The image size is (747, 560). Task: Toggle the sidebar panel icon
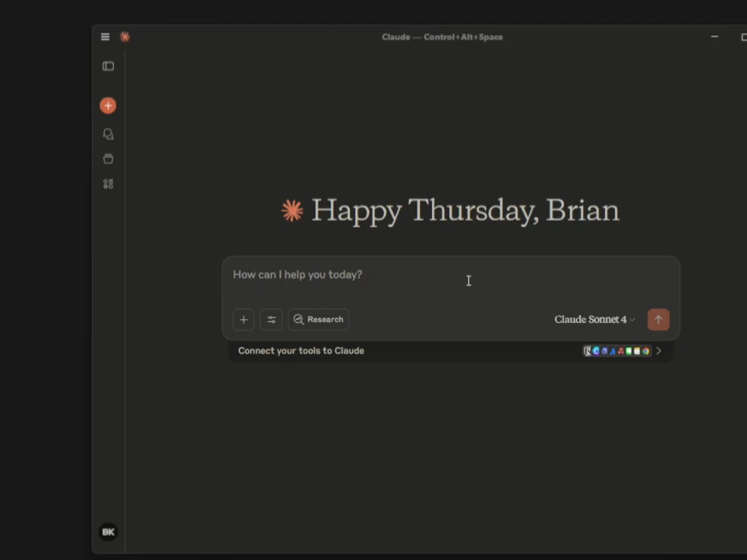point(108,66)
